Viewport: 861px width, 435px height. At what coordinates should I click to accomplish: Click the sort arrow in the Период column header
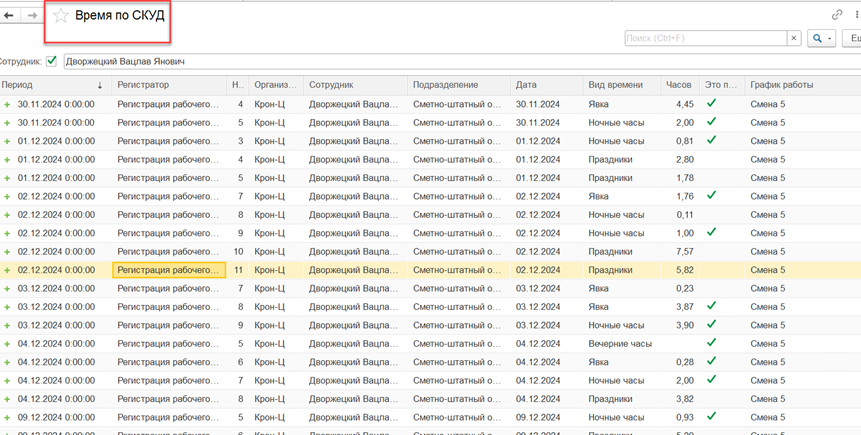click(100, 85)
